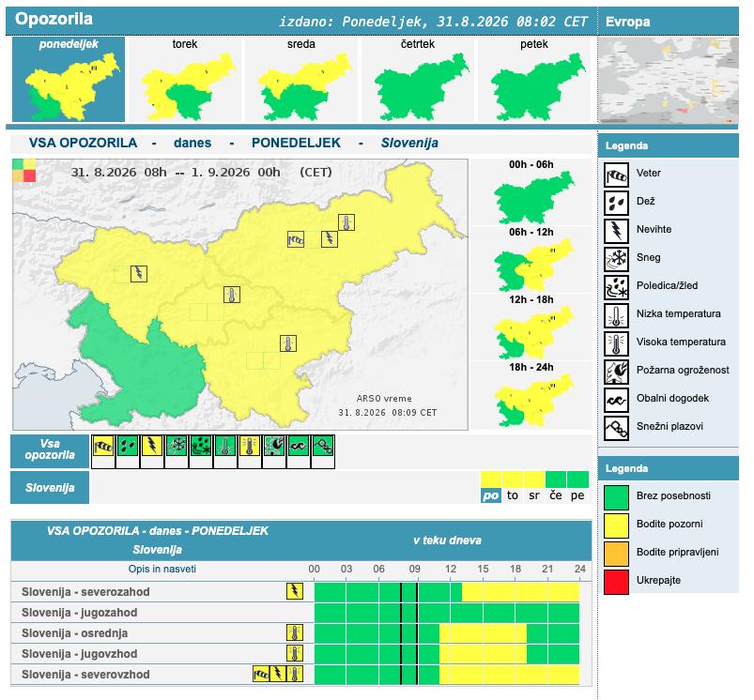Select the avalanche icon in Vsa opozorila row
Image resolution: width=754 pixels, height=700 pixels.
[323, 446]
